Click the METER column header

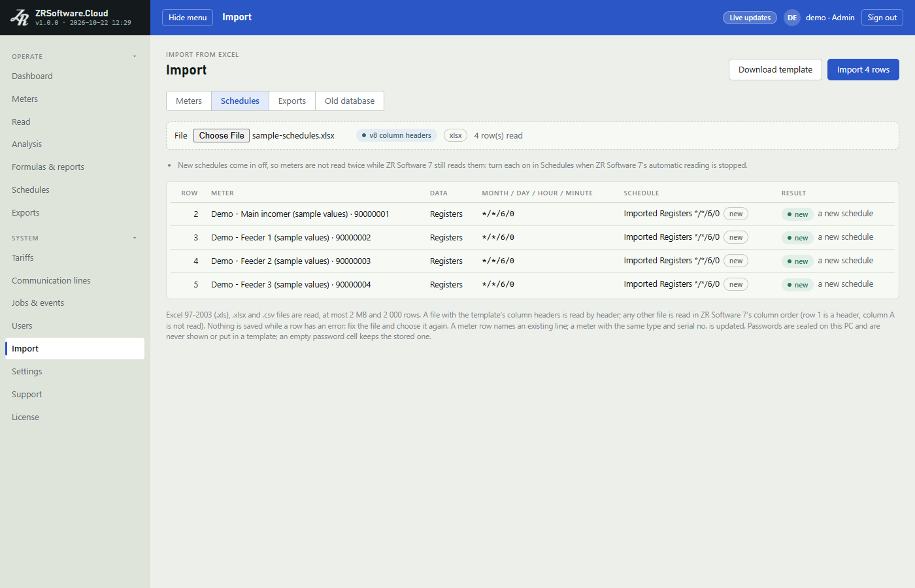click(x=222, y=193)
